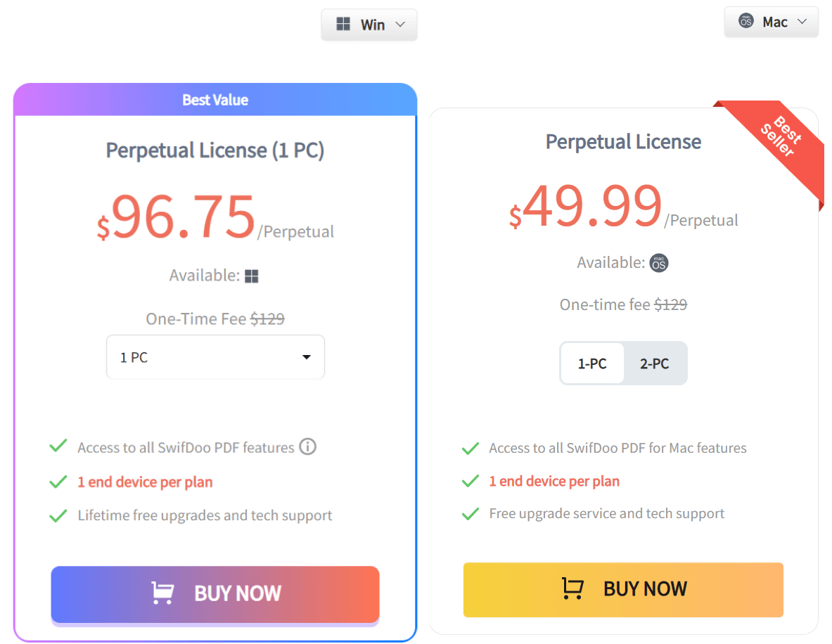Click the cart icon on purple Buy Now
Screen dimensions: 832x644
pyautogui.click(x=162, y=593)
